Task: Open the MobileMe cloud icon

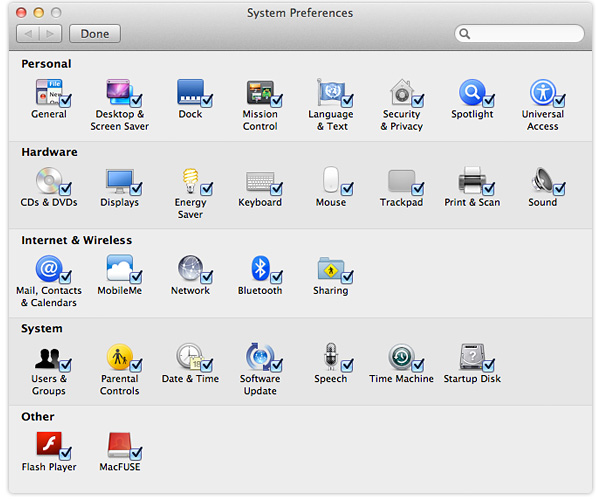Action: click(119, 268)
